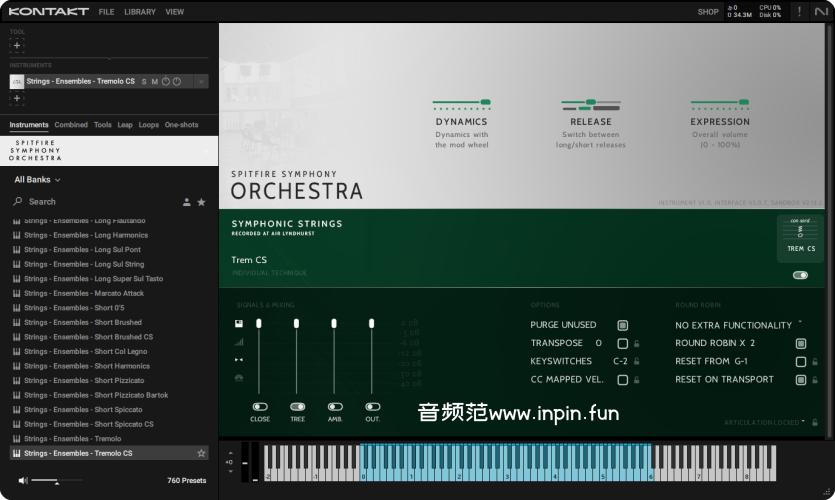Click the lock beside KEYSWITCHES C-2
The width and height of the screenshot is (835, 500).
coord(636,361)
